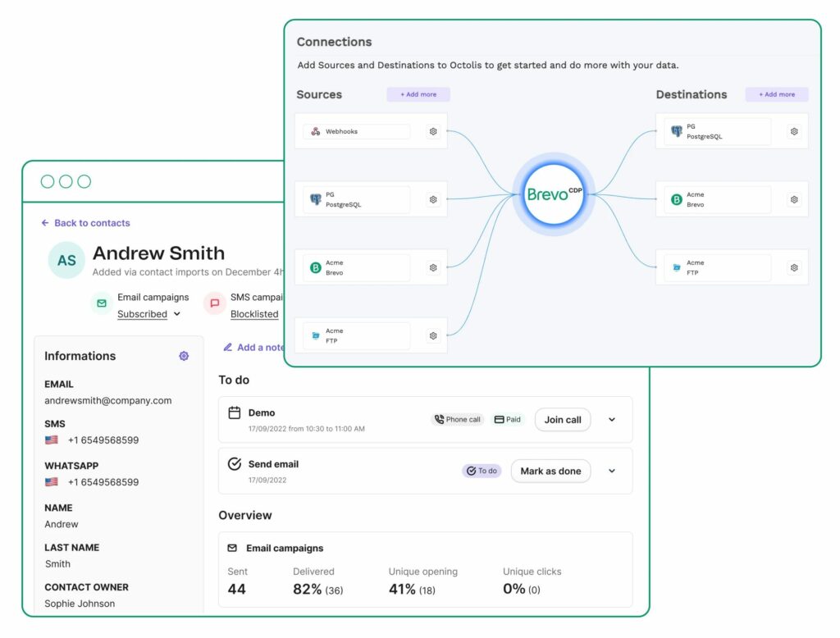Click the Andrew Smith contact name heading

(x=158, y=253)
